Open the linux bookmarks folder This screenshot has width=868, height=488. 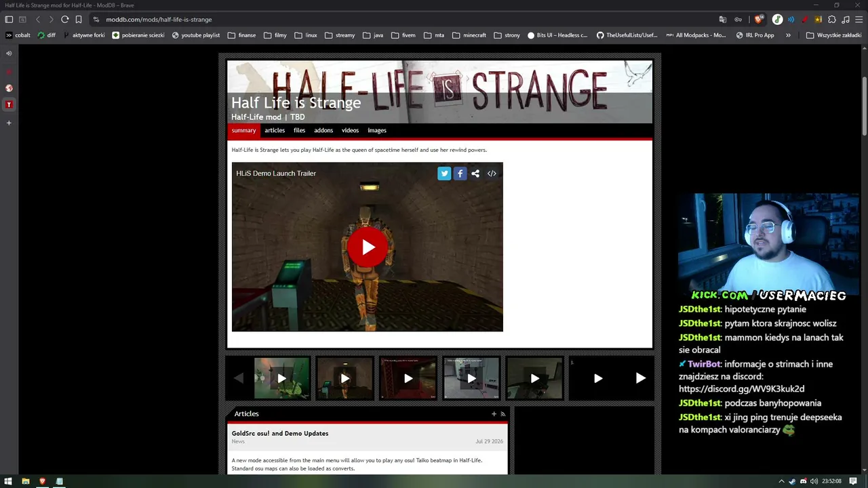[x=306, y=35]
